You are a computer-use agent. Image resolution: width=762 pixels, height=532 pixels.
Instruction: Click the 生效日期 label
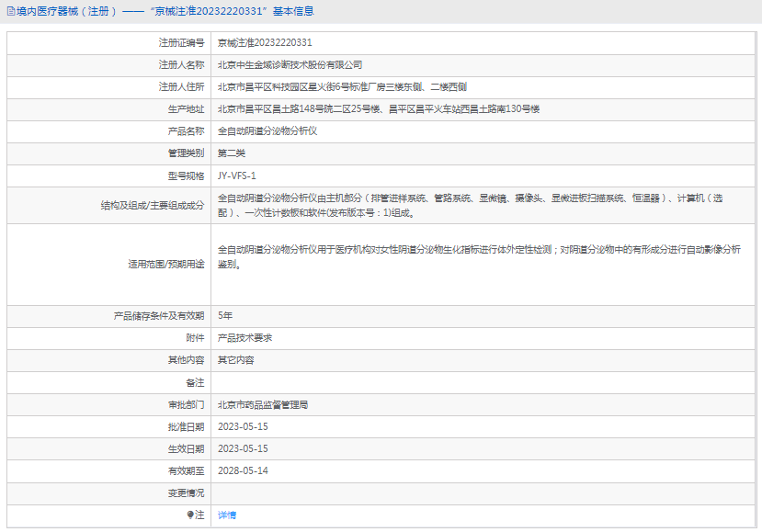pyautogui.click(x=186, y=449)
